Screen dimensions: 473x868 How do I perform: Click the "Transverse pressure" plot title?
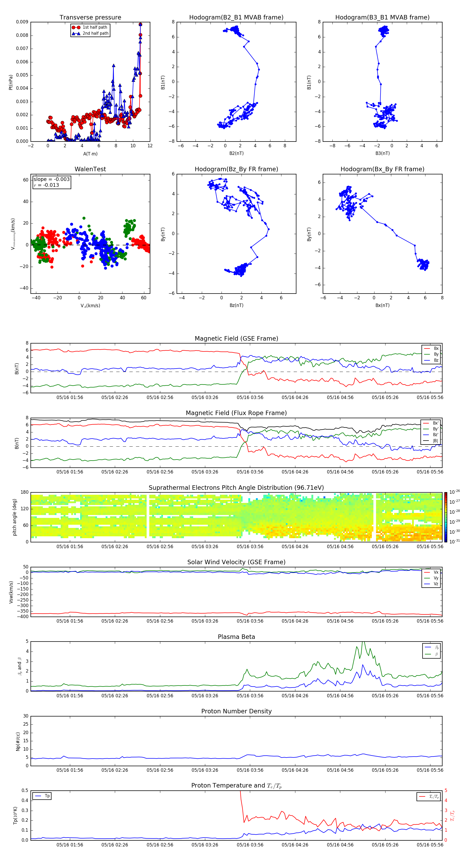click(x=90, y=18)
